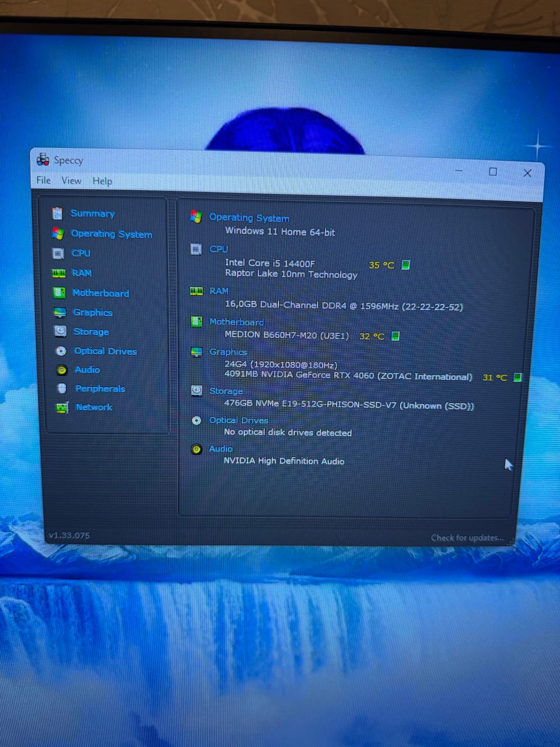Viewport: 560px width, 747px height.
Task: Click the NVIDIA High Definition Audio text
Action: click(284, 461)
